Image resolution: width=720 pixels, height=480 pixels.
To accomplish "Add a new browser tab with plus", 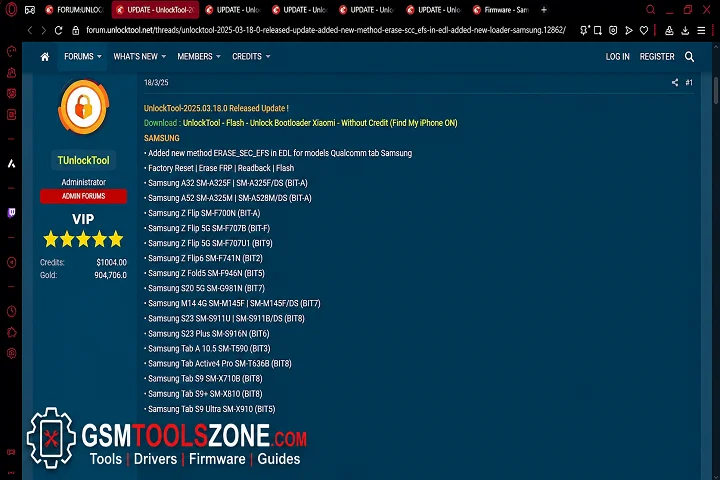I will pos(544,10).
